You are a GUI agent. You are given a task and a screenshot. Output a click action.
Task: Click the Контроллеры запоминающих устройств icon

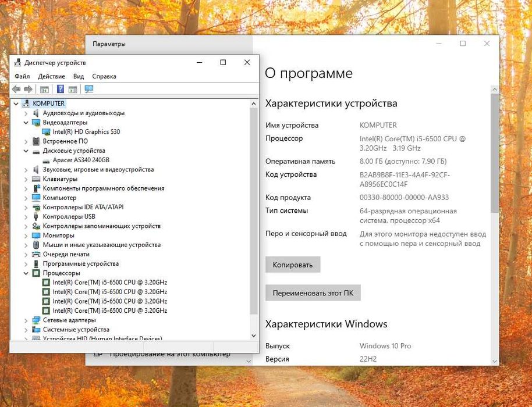[x=36, y=226]
